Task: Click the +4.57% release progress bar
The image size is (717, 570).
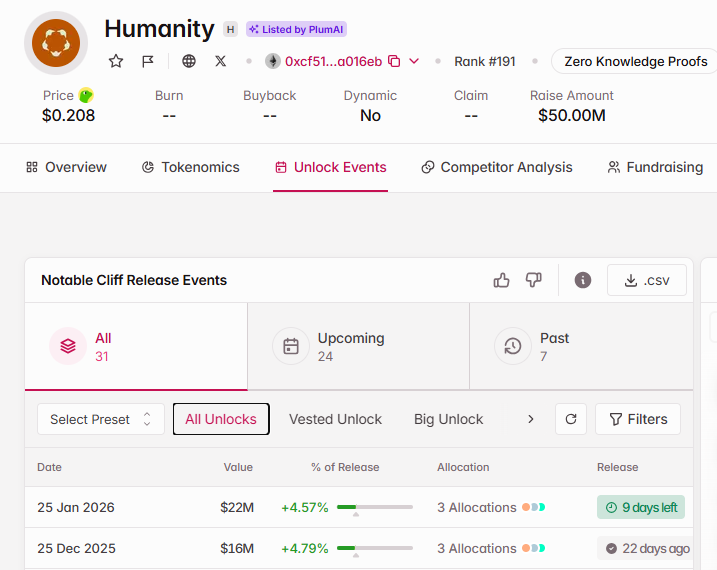Action: (375, 507)
